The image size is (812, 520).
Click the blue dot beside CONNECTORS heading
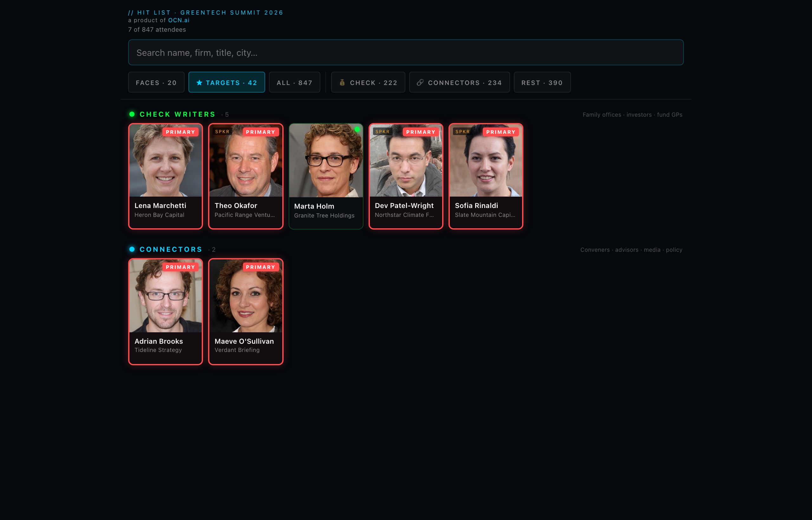coord(132,249)
